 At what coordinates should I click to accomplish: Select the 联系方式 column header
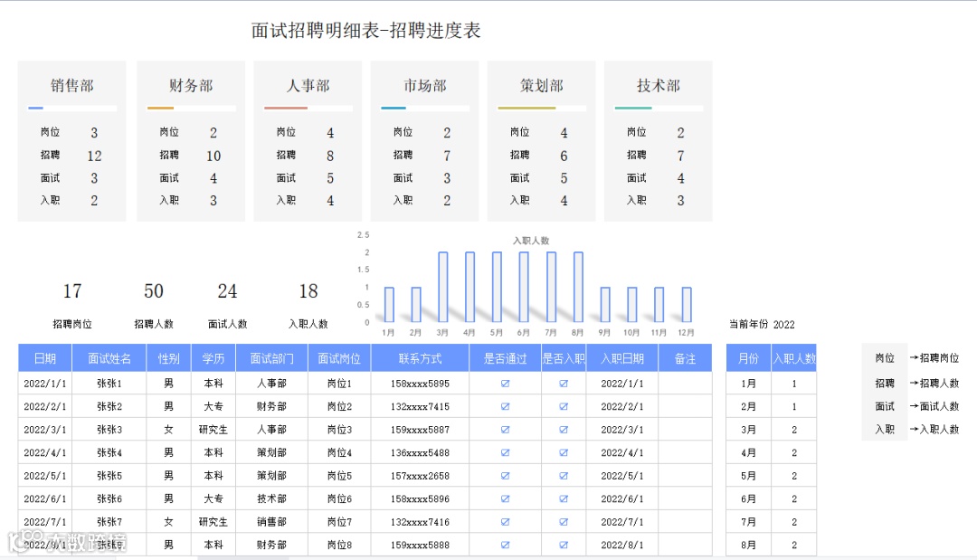tap(420, 358)
